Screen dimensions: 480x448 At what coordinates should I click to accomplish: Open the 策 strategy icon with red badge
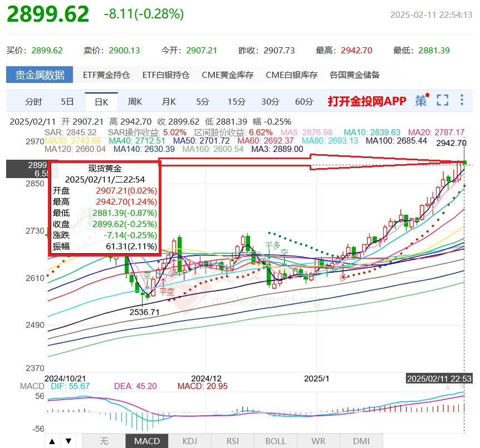pos(422,101)
